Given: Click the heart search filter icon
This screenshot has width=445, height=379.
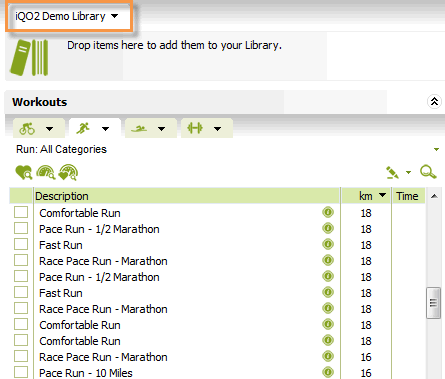Looking at the screenshot, I should [x=24, y=172].
